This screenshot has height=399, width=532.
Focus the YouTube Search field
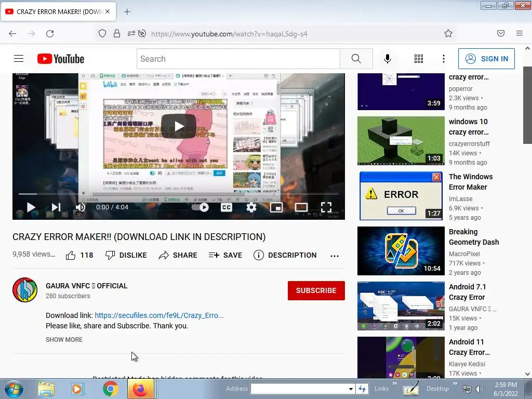coord(238,59)
